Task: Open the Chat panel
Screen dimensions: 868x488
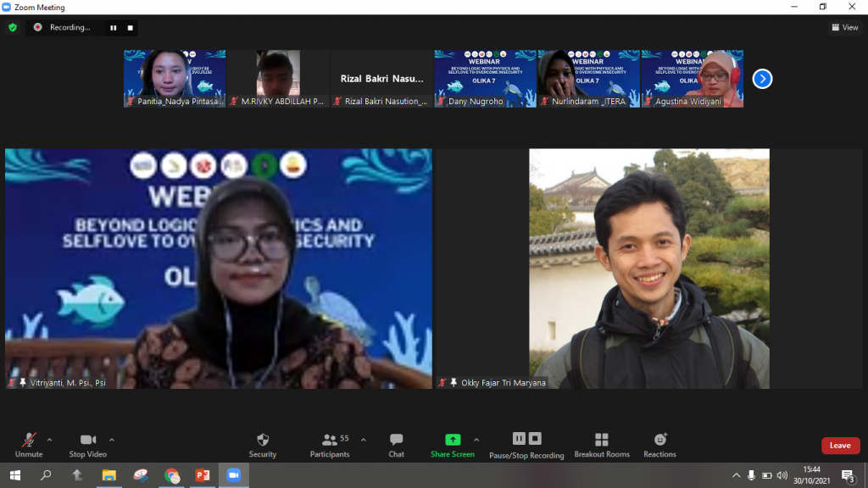Action: coord(396,445)
